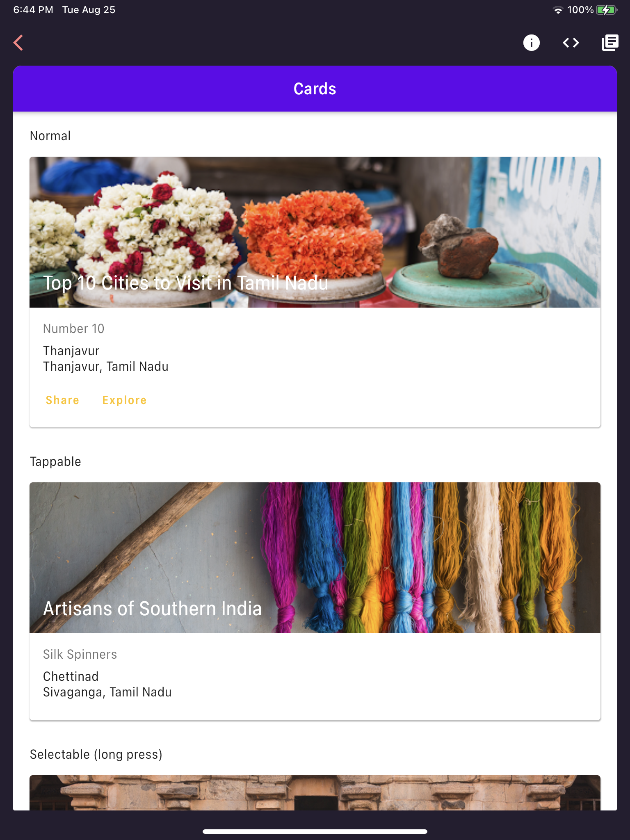This screenshot has height=840, width=630.
Task: Tap the 6:44 PM clock in the status bar
Action: point(33,10)
